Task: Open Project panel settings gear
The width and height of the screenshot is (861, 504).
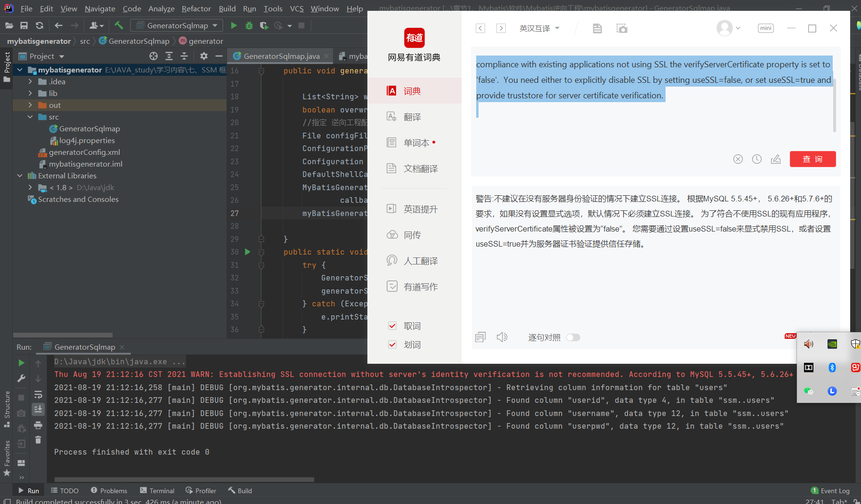Action: (x=203, y=56)
